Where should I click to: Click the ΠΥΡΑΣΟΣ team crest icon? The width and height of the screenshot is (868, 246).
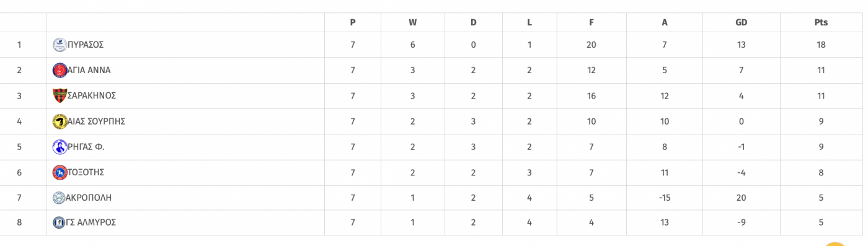pyautogui.click(x=60, y=45)
